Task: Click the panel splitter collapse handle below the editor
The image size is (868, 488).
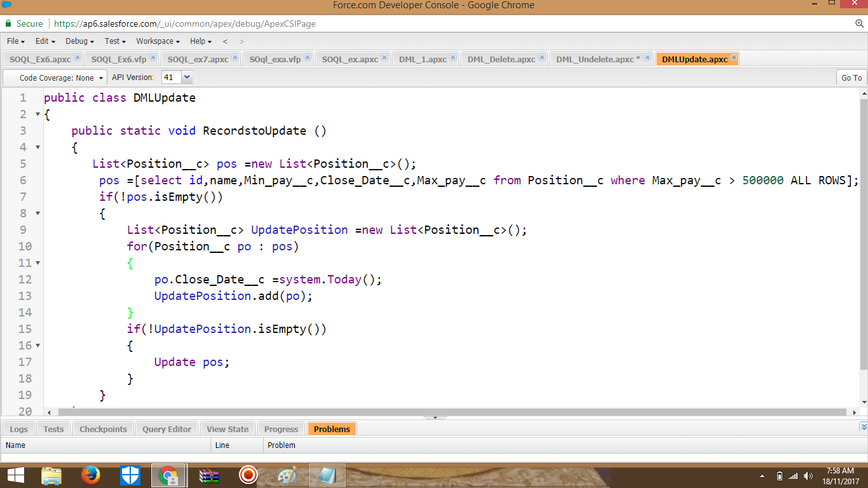Action: [x=435, y=417]
